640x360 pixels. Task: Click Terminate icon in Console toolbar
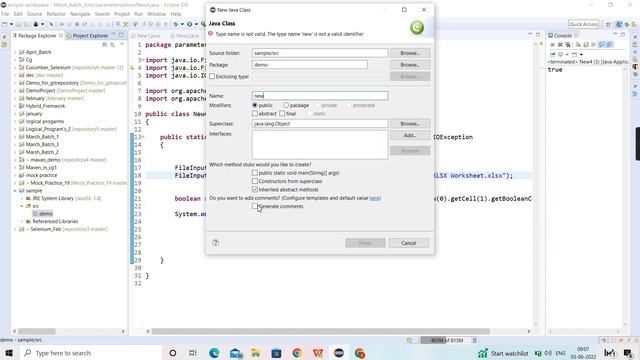coord(552,44)
